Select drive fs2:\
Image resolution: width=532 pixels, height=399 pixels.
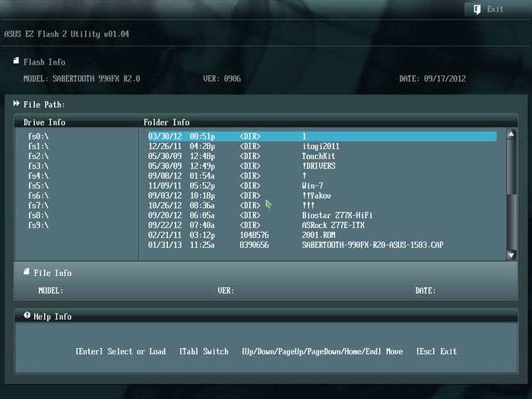click(x=38, y=156)
